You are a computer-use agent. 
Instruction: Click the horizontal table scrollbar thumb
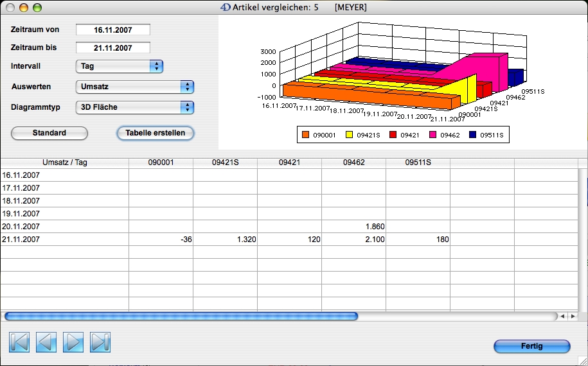pos(180,316)
